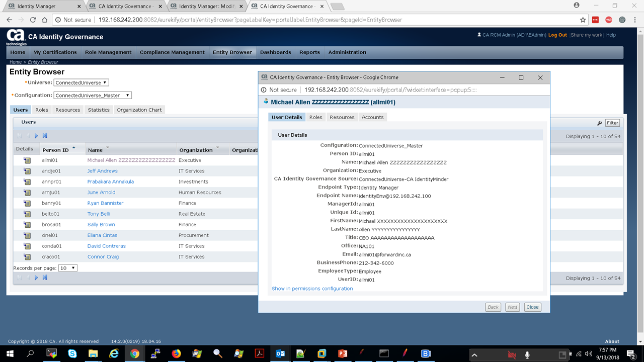Screen dimensions: 644x362
Task: Click the popup window address bar
Action: [x=404, y=90]
